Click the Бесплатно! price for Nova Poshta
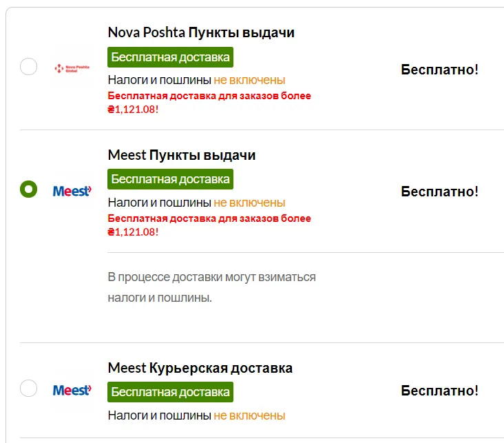The image size is (504, 443). point(440,70)
